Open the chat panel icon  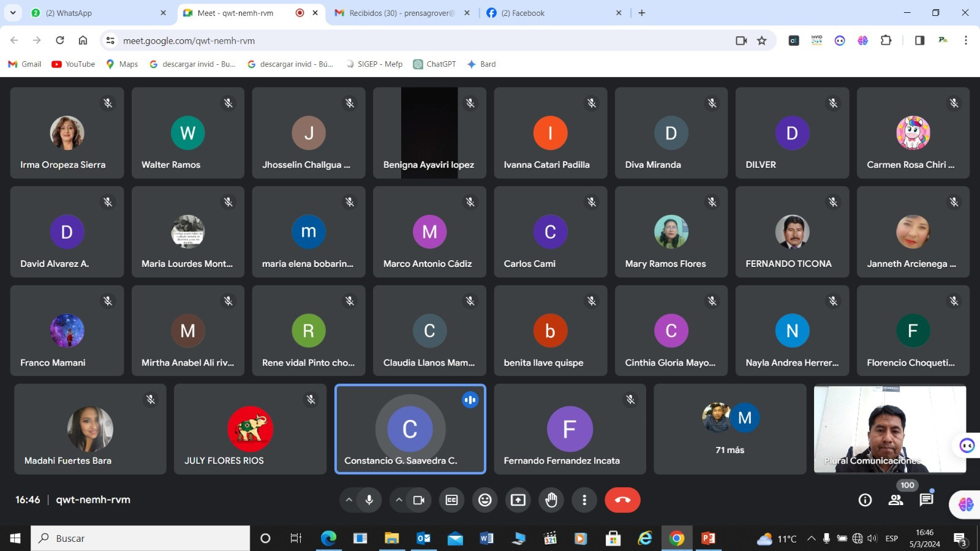pyautogui.click(x=926, y=500)
